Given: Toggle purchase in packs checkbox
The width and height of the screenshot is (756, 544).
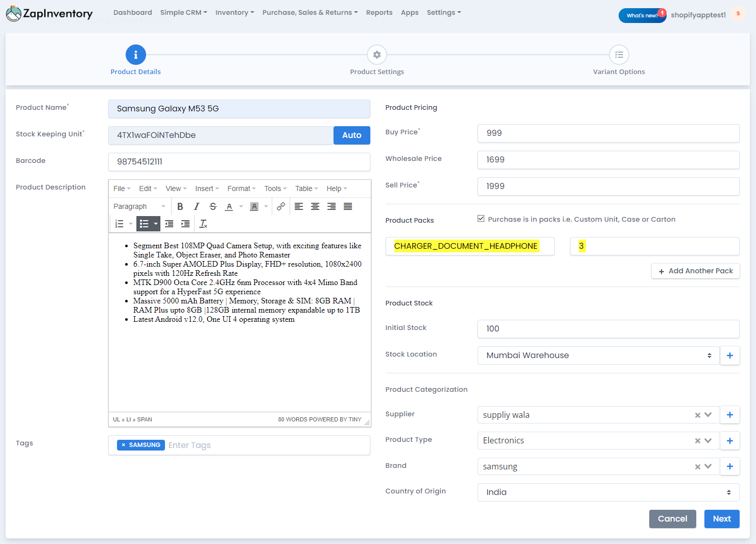Looking at the screenshot, I should 481,219.
